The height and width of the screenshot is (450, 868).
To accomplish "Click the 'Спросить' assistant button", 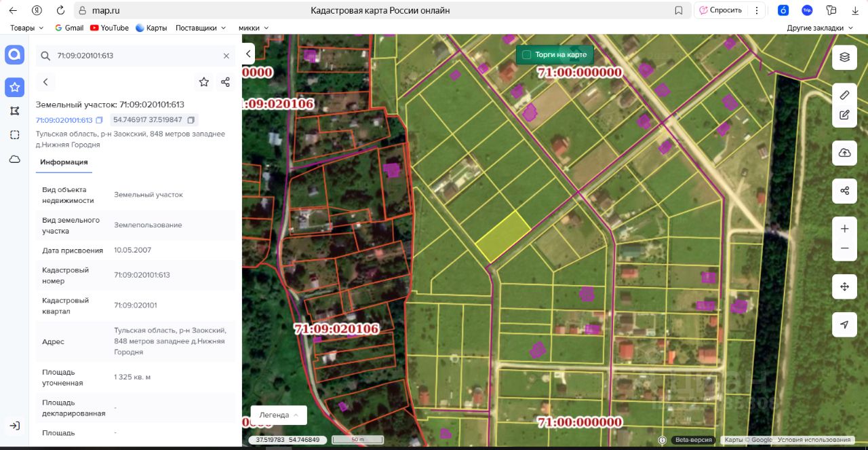I will [x=721, y=10].
